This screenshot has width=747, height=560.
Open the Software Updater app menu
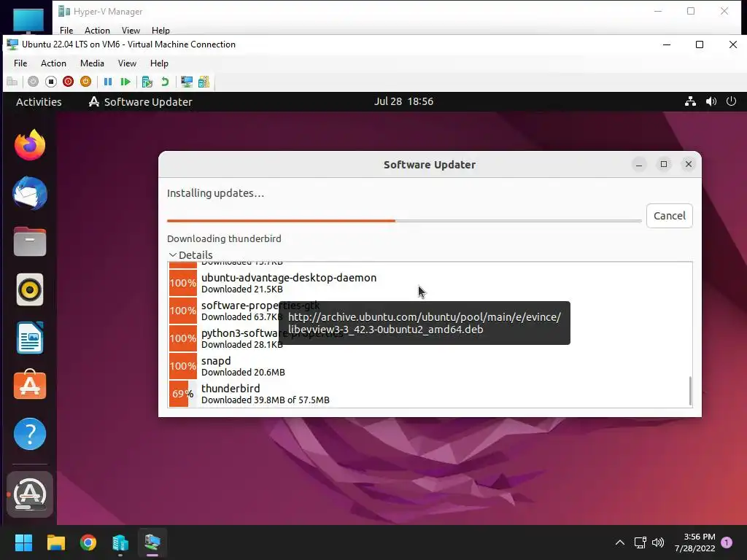pyautogui.click(x=141, y=102)
